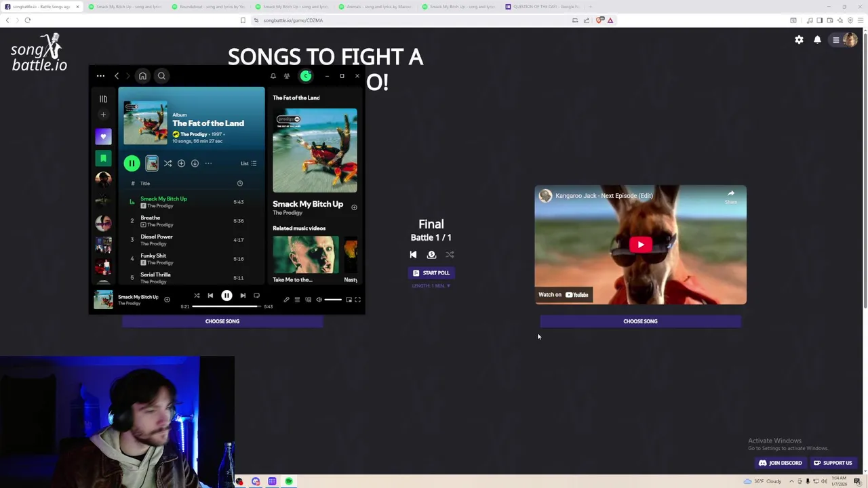Seek along Spotify song progress bar

point(226,306)
